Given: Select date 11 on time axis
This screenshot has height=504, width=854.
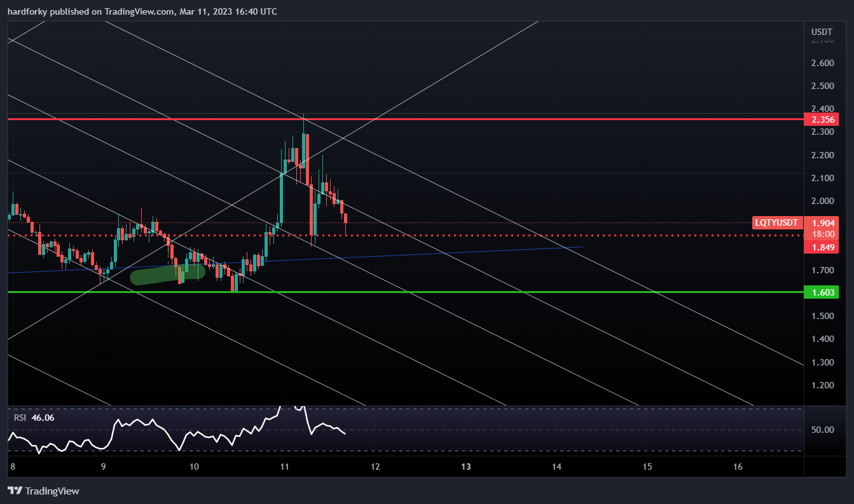Looking at the screenshot, I should point(284,467).
